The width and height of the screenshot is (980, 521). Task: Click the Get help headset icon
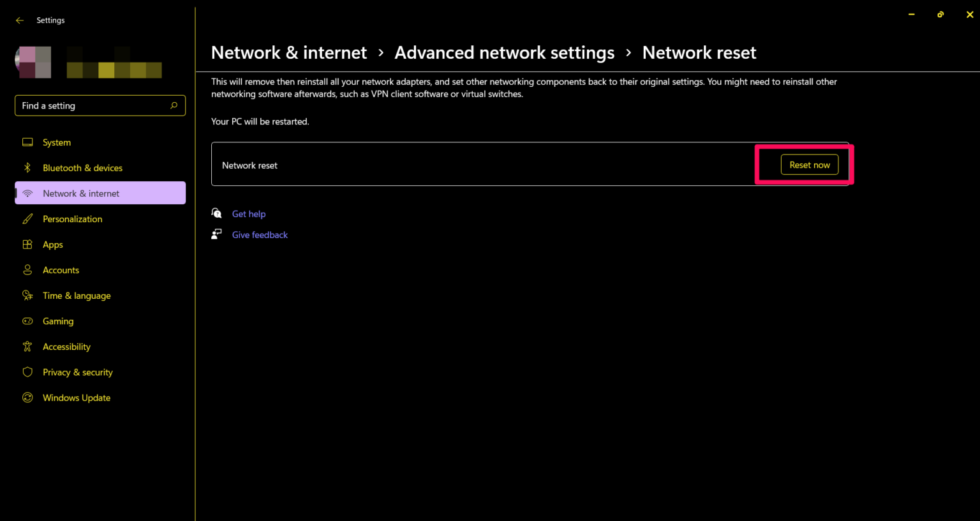point(216,213)
